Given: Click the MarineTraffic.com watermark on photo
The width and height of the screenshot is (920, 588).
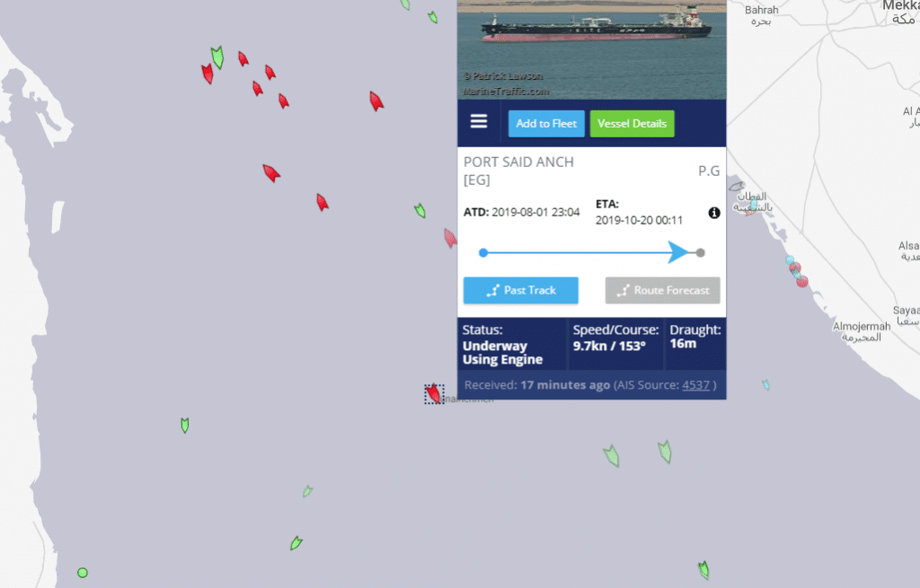Looking at the screenshot, I should point(506,92).
